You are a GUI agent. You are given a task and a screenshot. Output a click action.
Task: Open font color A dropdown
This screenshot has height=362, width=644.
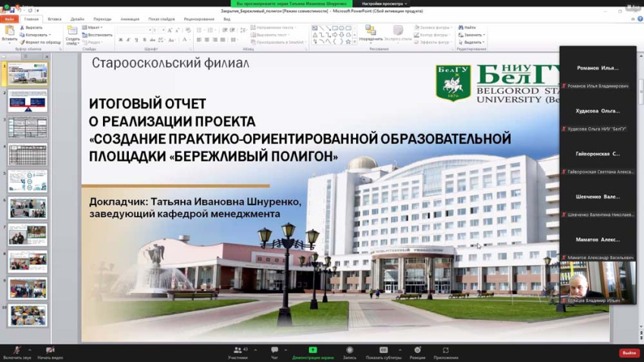[x=186, y=40]
